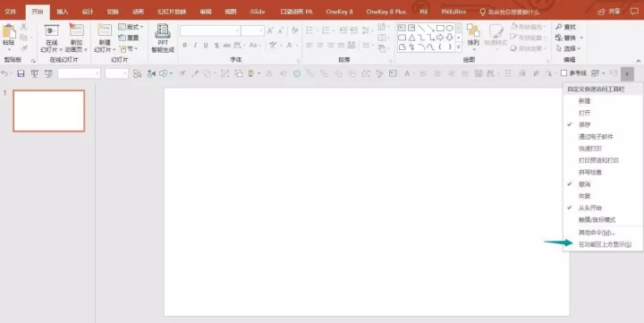Toggle text shadow (S) formatting
Image resolution: width=644 pixels, height=323 pixels.
coord(216,46)
